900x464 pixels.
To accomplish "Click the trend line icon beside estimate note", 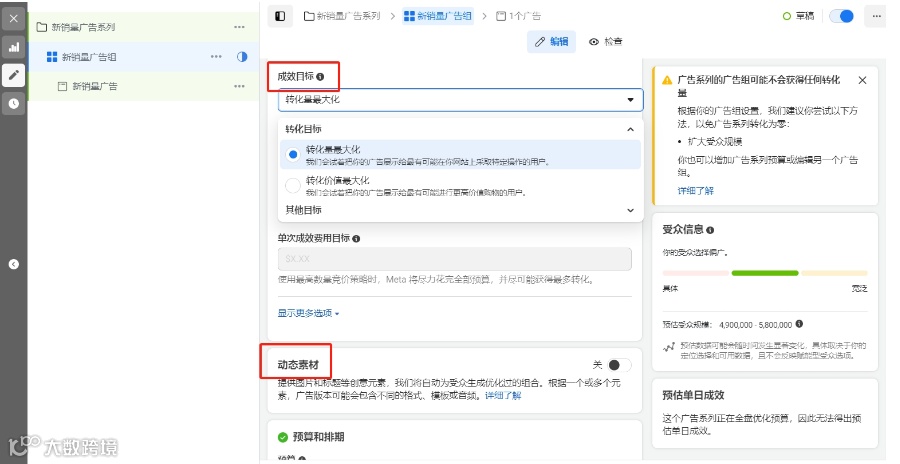I will [x=669, y=347].
